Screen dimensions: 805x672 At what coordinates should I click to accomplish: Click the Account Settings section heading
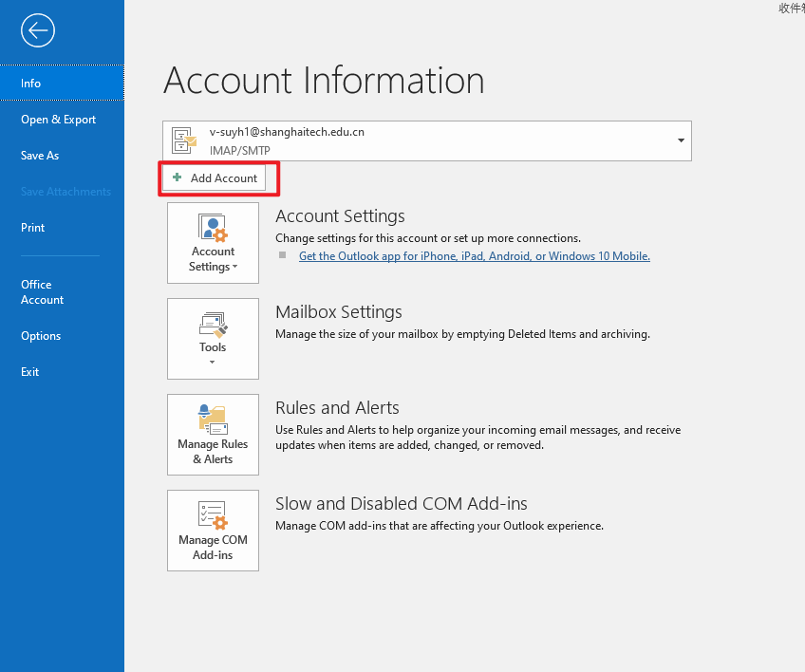coord(341,216)
